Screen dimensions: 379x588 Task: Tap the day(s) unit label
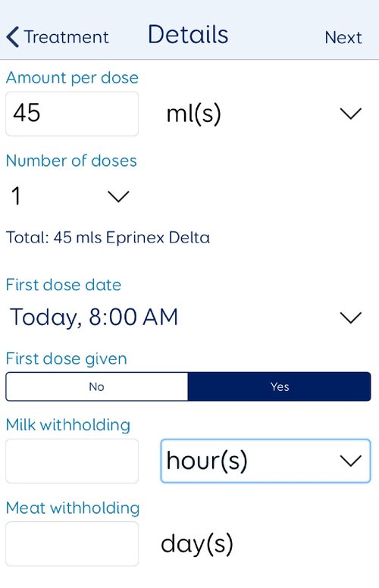tap(197, 545)
